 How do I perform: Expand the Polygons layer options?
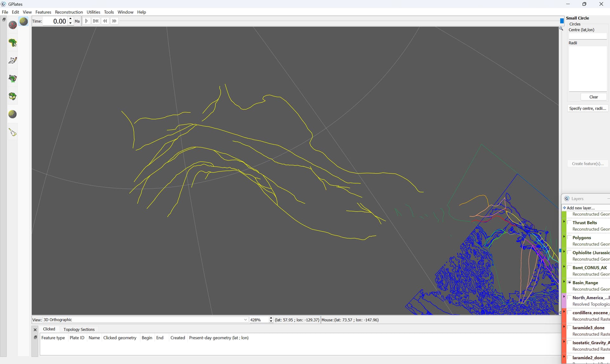(564, 236)
